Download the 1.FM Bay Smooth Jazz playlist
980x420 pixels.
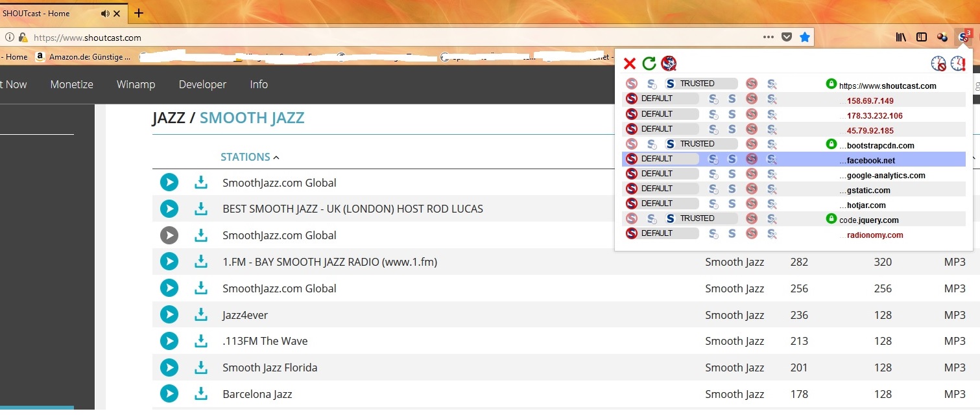click(x=201, y=262)
